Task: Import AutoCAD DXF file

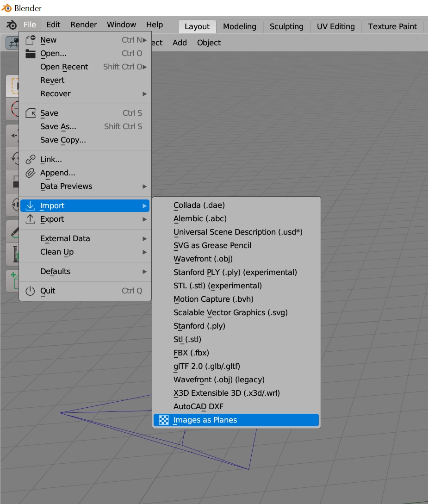Action: pyautogui.click(x=236, y=407)
